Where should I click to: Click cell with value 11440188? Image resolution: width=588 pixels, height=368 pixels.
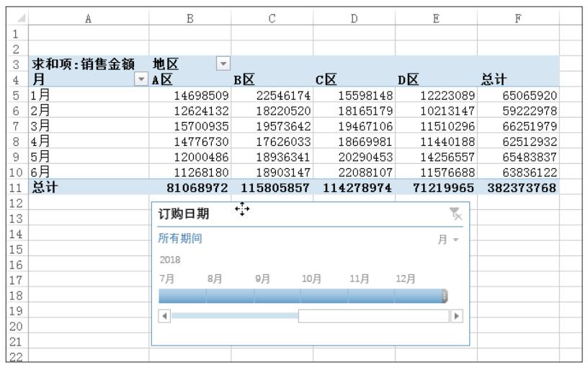click(436, 141)
